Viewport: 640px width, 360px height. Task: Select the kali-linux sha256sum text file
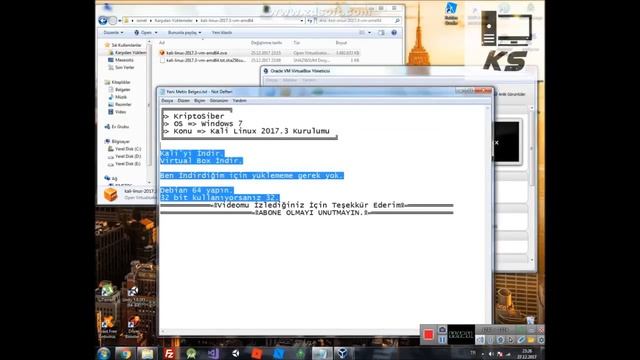[203, 60]
